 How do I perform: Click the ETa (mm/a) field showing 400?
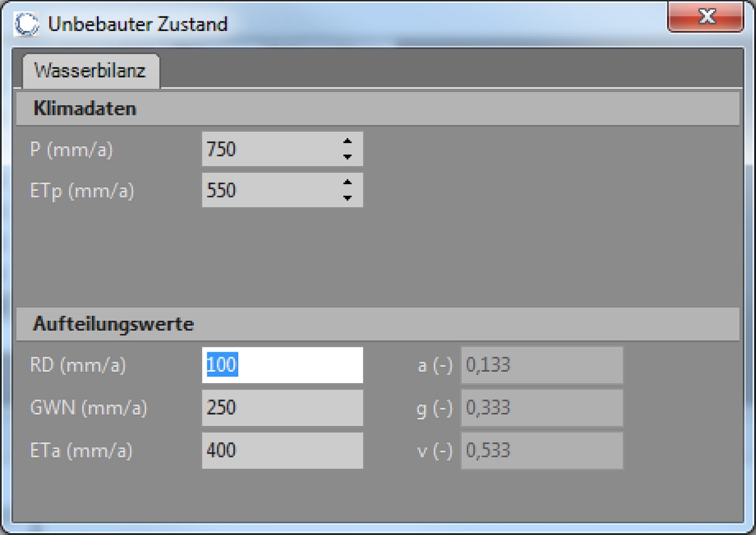click(282, 451)
